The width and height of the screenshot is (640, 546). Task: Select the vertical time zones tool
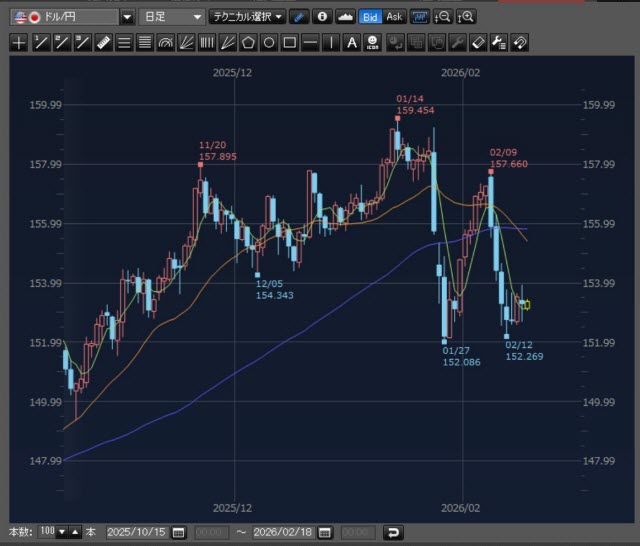[x=207, y=42]
